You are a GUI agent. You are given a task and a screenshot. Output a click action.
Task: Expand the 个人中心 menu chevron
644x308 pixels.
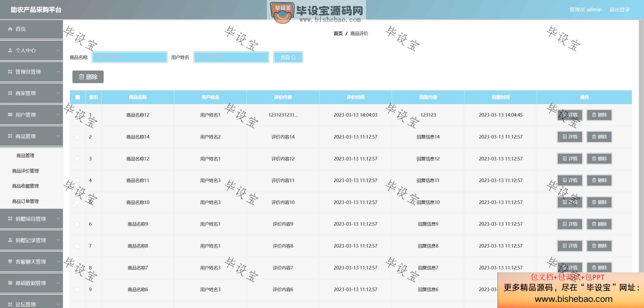(x=58, y=50)
